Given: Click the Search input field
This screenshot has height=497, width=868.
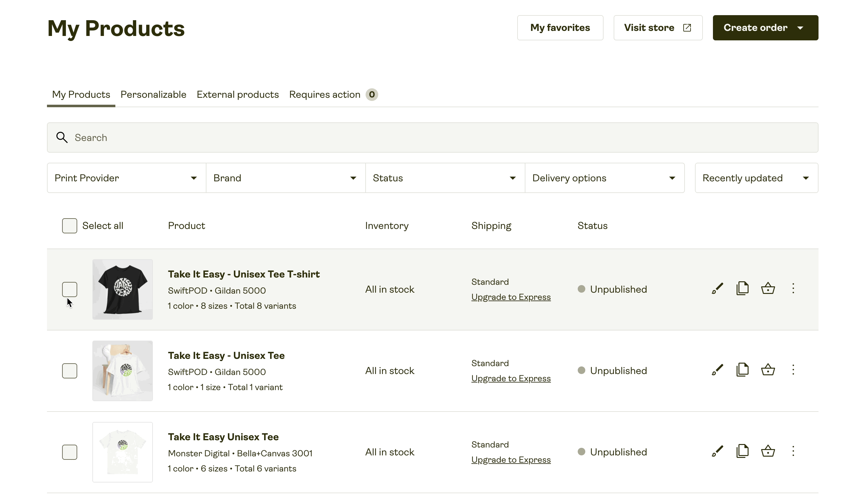Looking at the screenshot, I should (x=432, y=137).
